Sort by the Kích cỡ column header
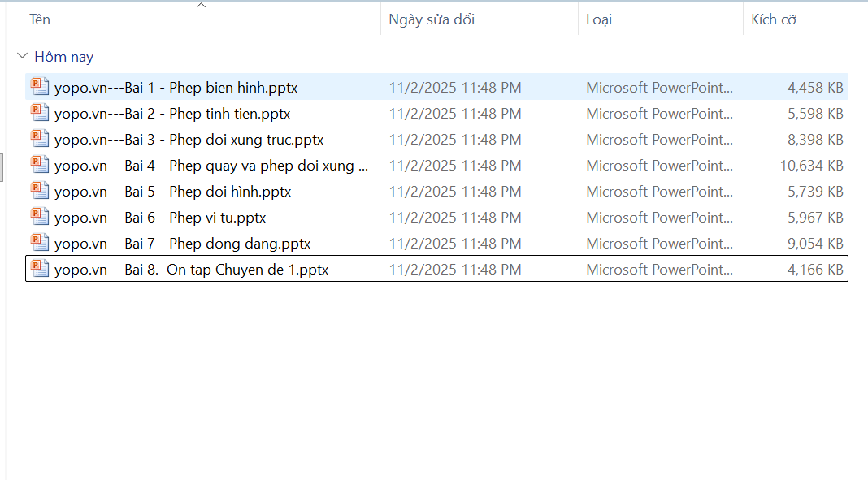 [773, 19]
